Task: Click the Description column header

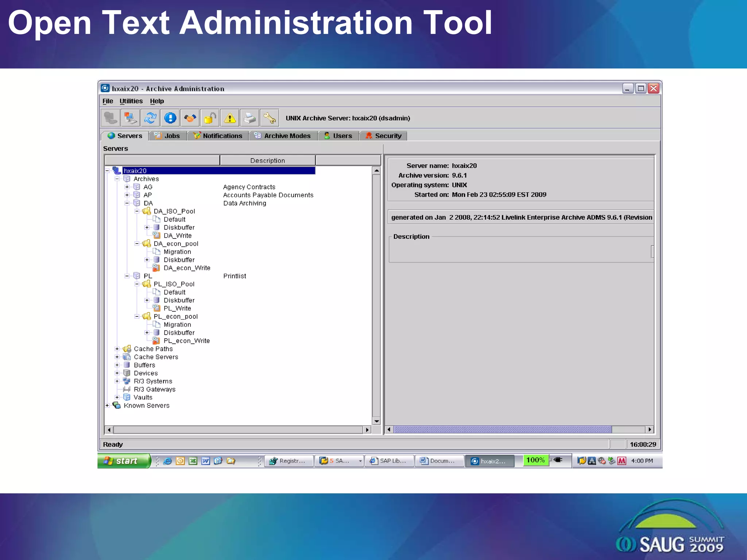Action: (268, 160)
